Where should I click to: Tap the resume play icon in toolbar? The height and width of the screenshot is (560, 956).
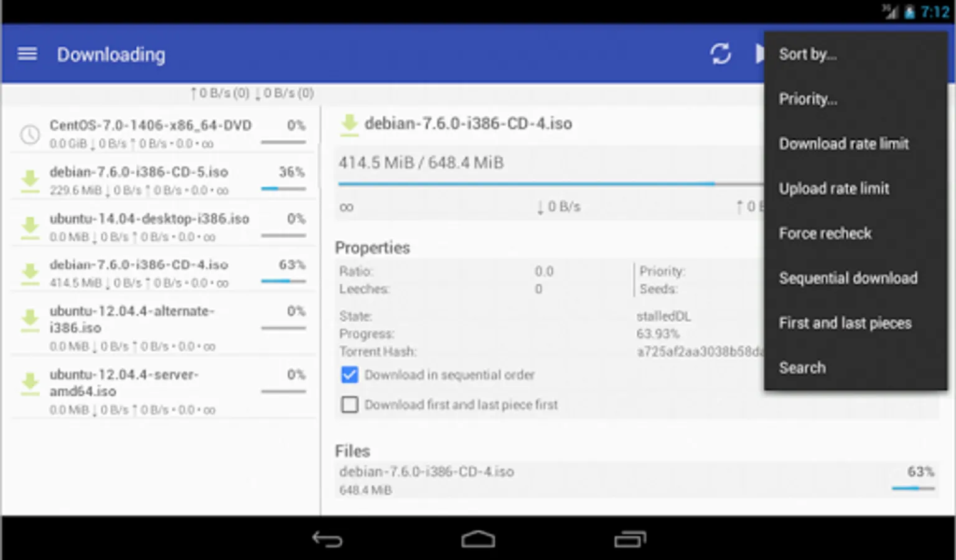pyautogui.click(x=759, y=54)
